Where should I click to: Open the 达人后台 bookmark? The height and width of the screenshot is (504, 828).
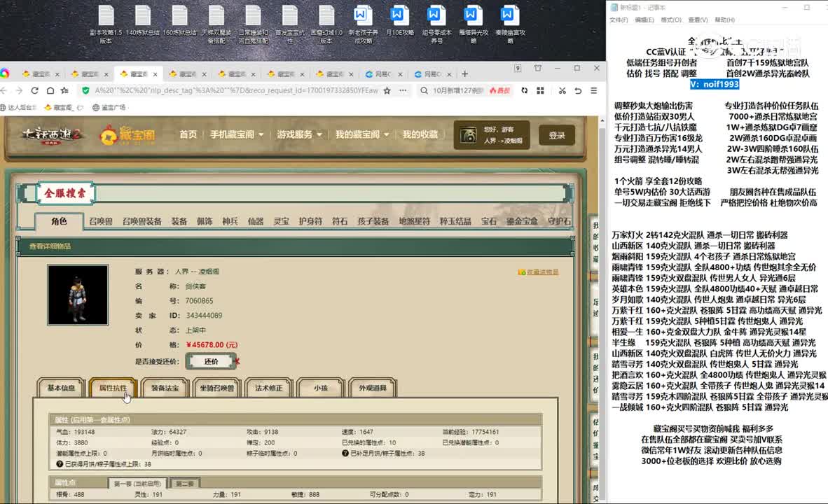[x=18, y=107]
